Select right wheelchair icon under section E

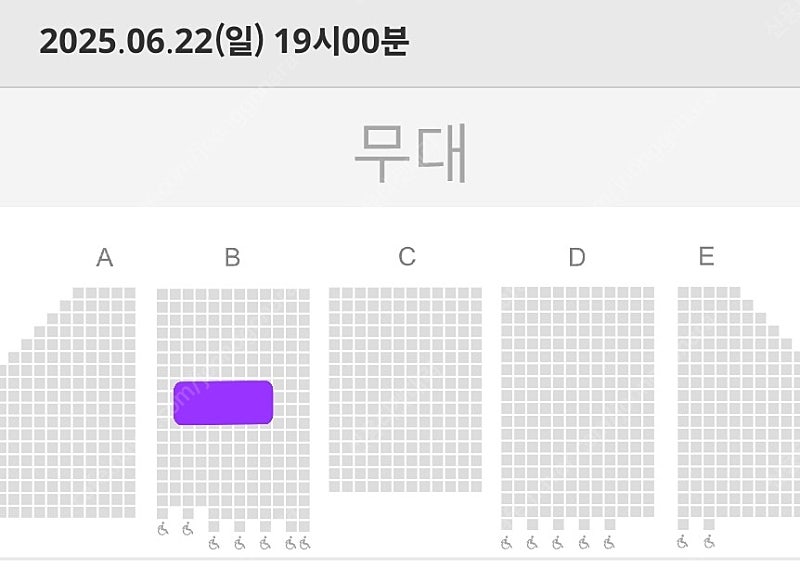[709, 541]
